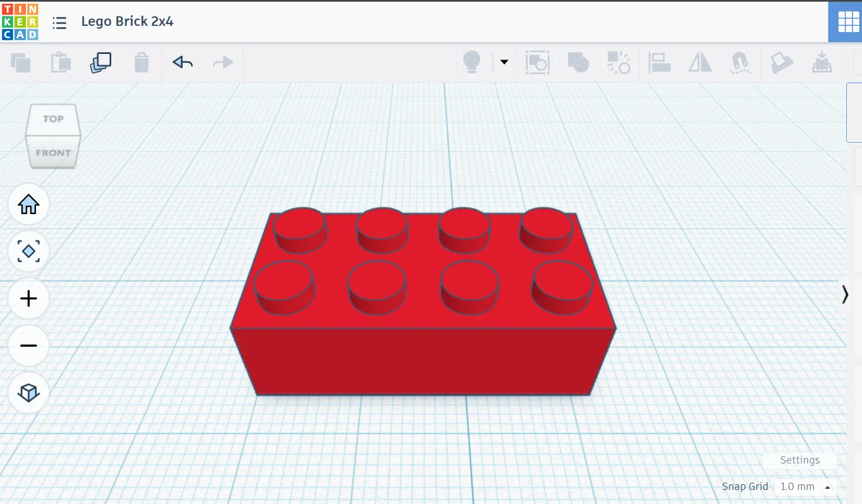The height and width of the screenshot is (504, 862).
Task: Click the Copy icon in toolbar
Action: click(21, 62)
